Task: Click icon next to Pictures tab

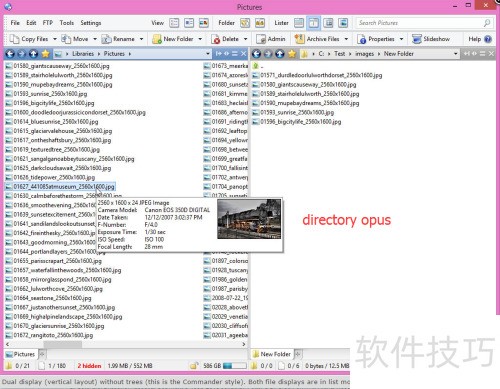Action: click(42, 354)
